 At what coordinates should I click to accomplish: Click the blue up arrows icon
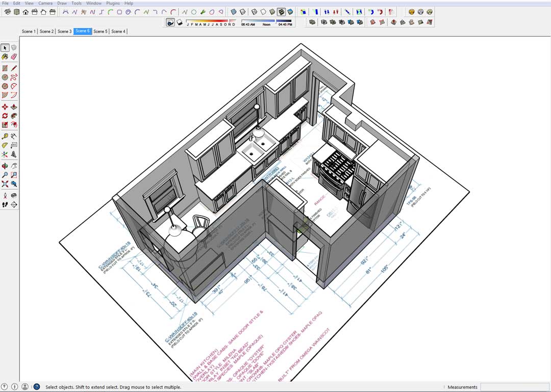(x=327, y=12)
